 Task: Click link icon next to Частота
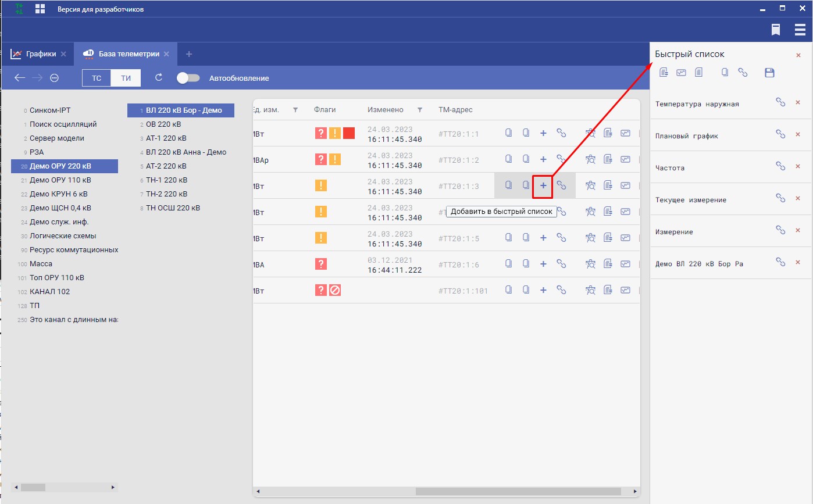780,166
